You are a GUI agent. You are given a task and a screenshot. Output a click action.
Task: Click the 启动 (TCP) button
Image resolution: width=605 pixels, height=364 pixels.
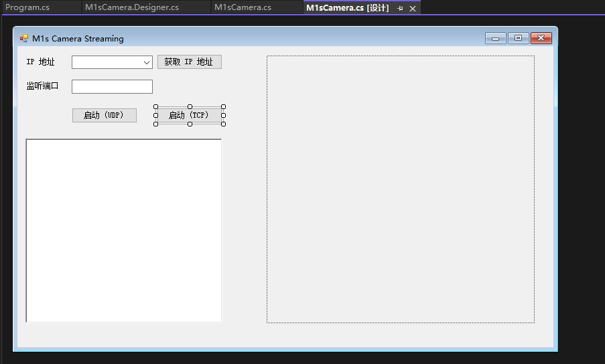(x=190, y=115)
